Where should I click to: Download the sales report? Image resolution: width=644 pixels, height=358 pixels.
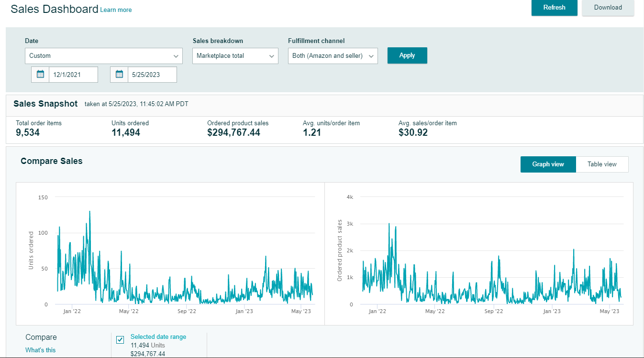pyautogui.click(x=608, y=8)
